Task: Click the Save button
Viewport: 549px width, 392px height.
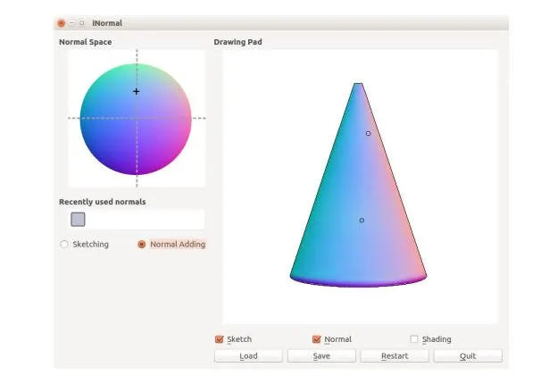Action: click(x=321, y=356)
